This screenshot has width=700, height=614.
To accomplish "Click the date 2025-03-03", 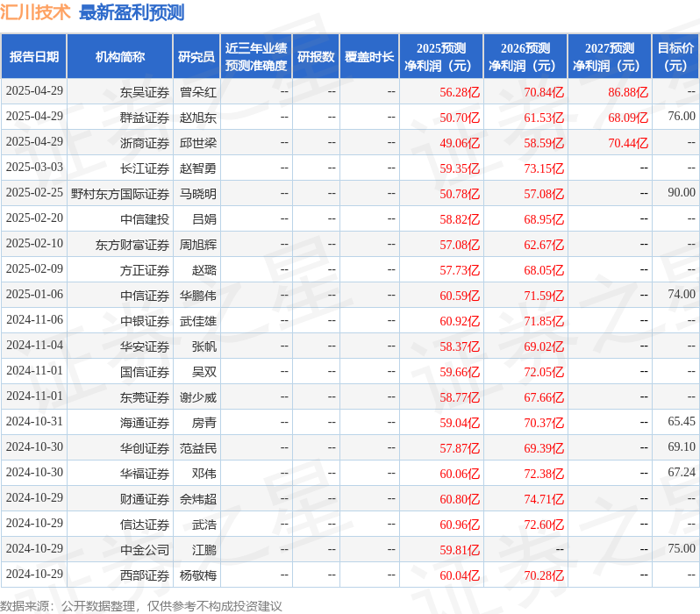I will coord(35,167).
